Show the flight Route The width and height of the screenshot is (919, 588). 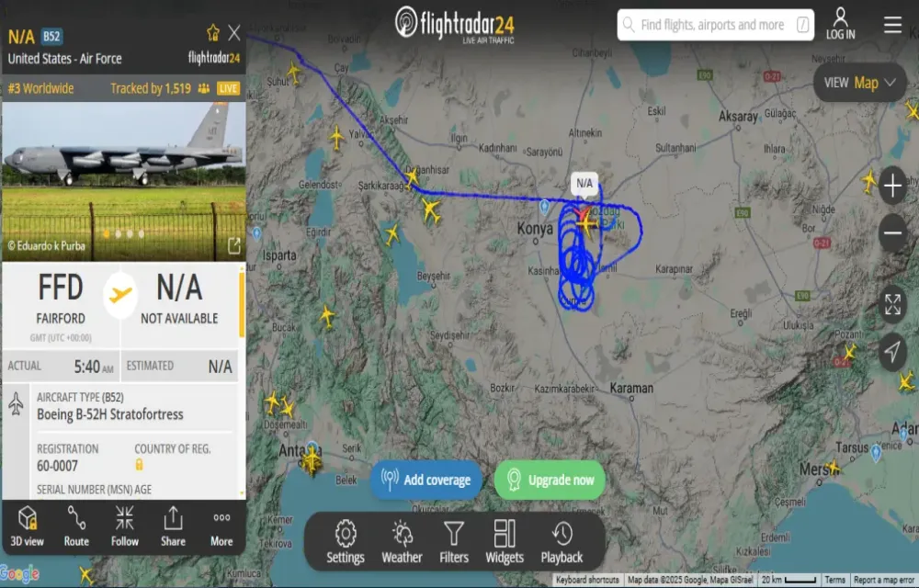point(76,526)
